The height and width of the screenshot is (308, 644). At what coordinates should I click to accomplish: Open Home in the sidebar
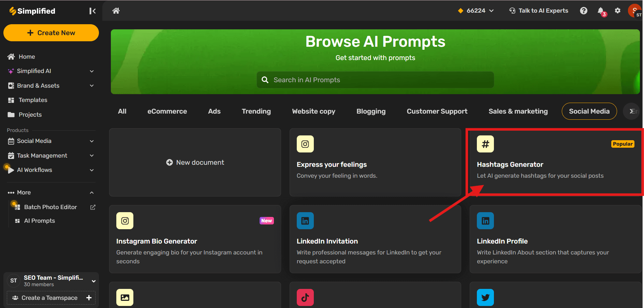point(27,57)
